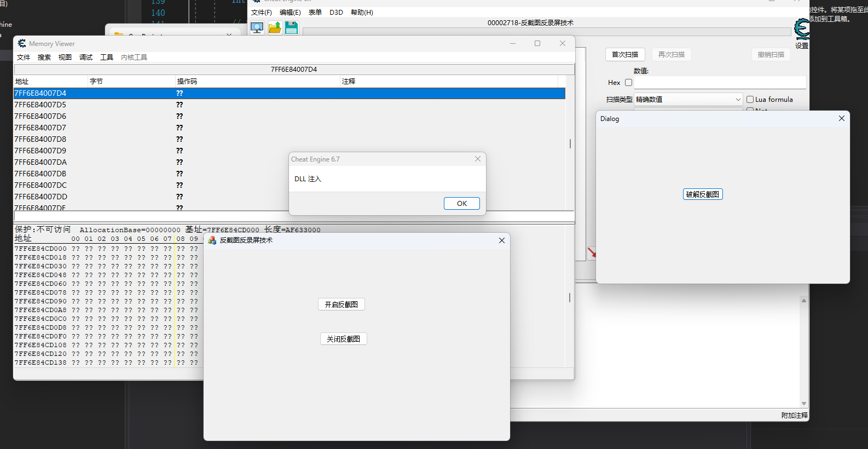Open 搜索 menu in Memory Viewer
This screenshot has width=868, height=449.
[x=44, y=57]
